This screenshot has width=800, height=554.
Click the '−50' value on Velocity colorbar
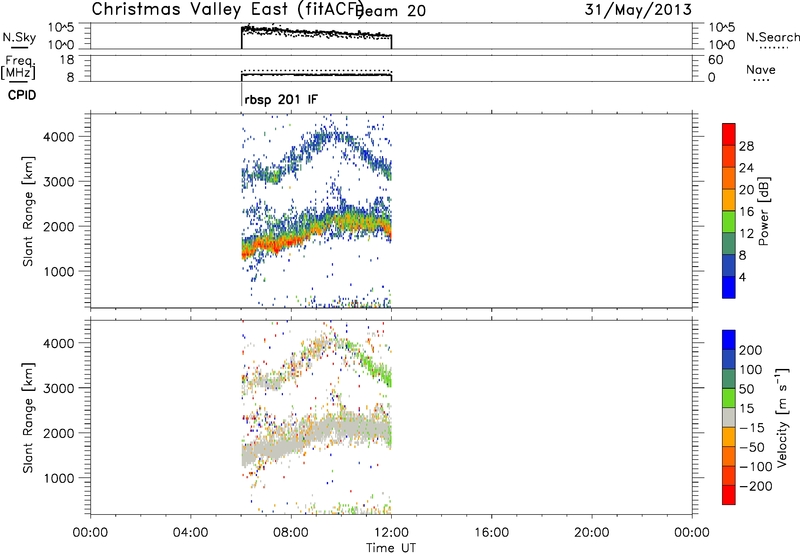tap(752, 447)
